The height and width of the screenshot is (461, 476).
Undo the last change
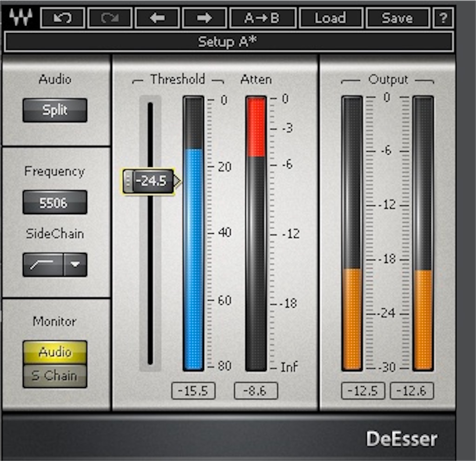tap(63, 18)
